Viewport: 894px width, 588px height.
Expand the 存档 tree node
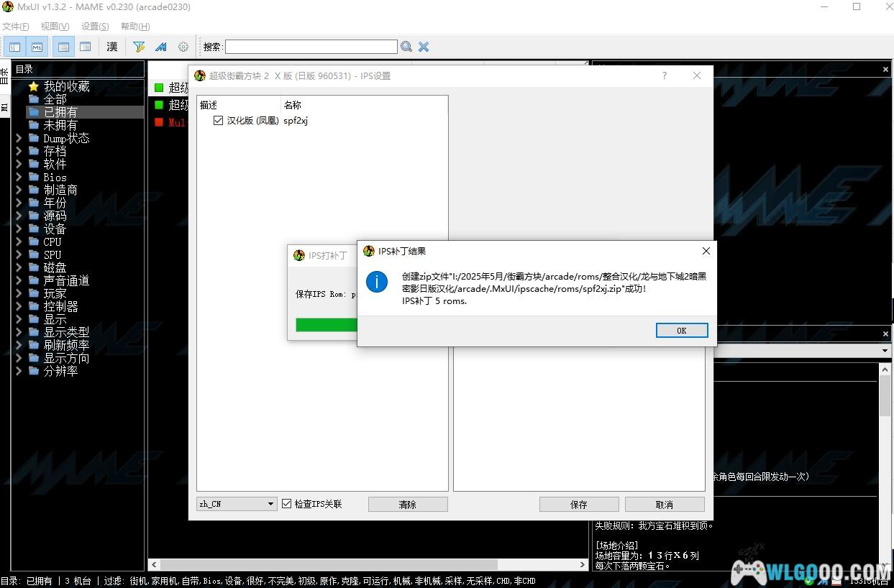point(19,151)
